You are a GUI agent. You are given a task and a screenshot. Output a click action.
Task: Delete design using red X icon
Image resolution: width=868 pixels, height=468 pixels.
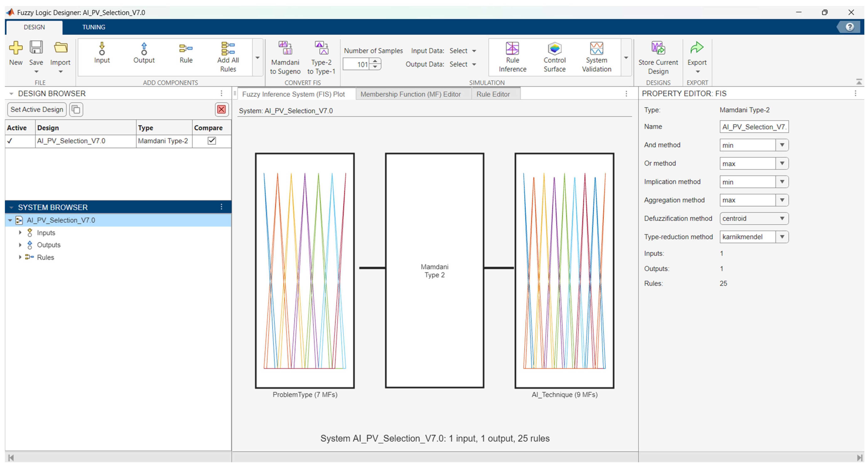point(221,109)
